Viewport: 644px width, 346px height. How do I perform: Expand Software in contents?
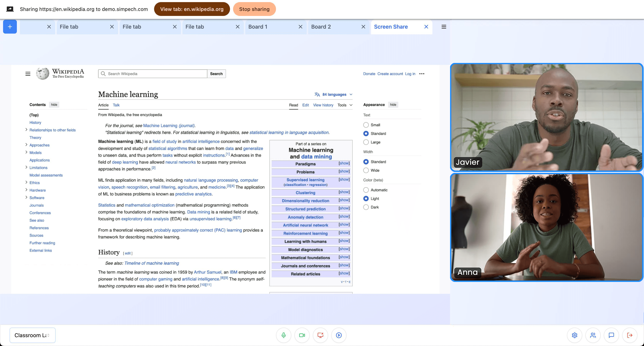click(26, 197)
